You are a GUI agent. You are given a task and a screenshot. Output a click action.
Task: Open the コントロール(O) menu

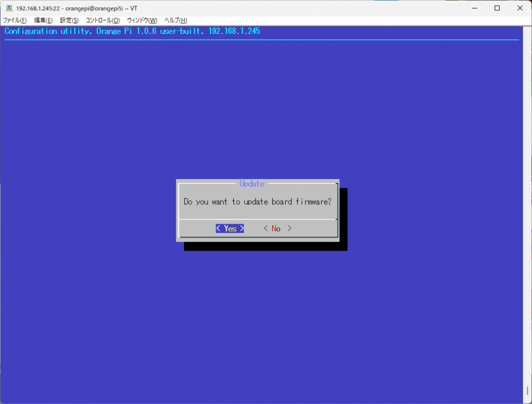click(102, 20)
